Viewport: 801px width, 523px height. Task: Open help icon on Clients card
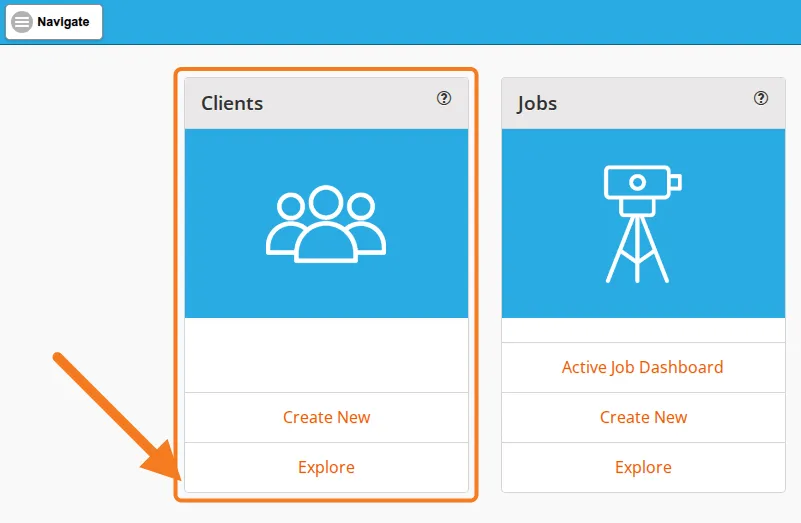point(444,98)
